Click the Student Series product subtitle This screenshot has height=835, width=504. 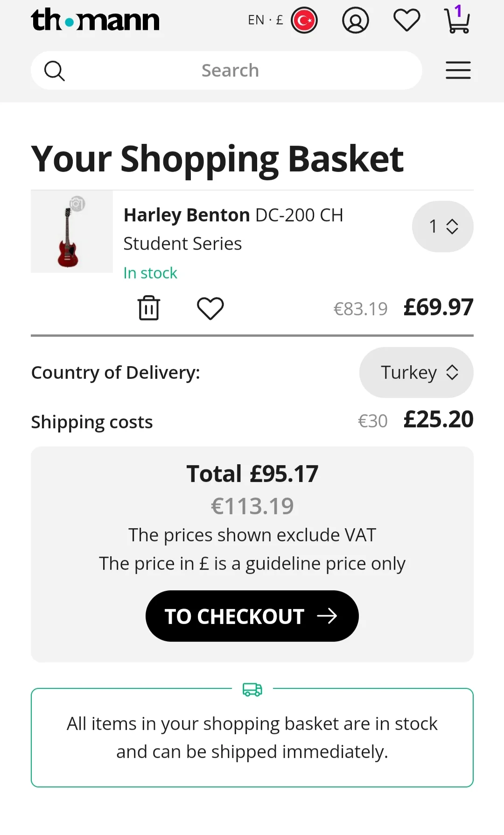[182, 244]
